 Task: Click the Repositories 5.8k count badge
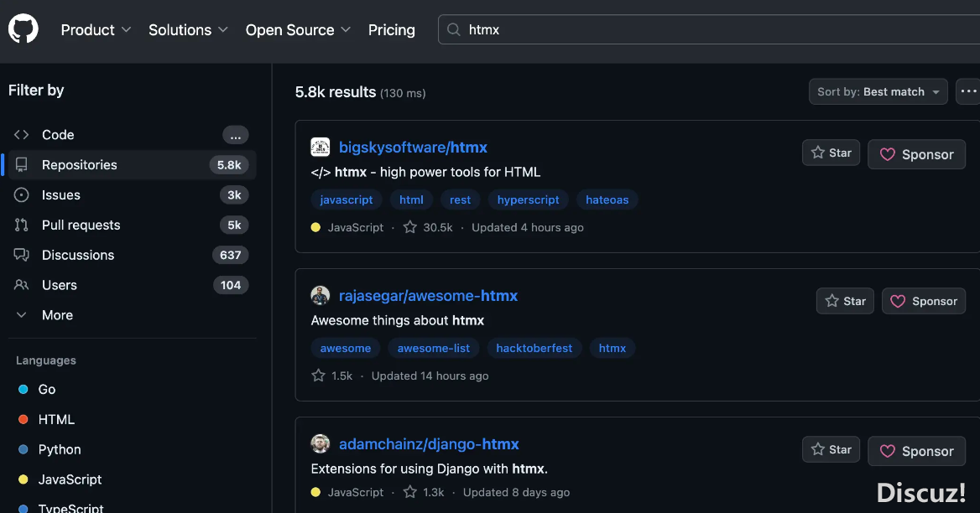coord(229,165)
